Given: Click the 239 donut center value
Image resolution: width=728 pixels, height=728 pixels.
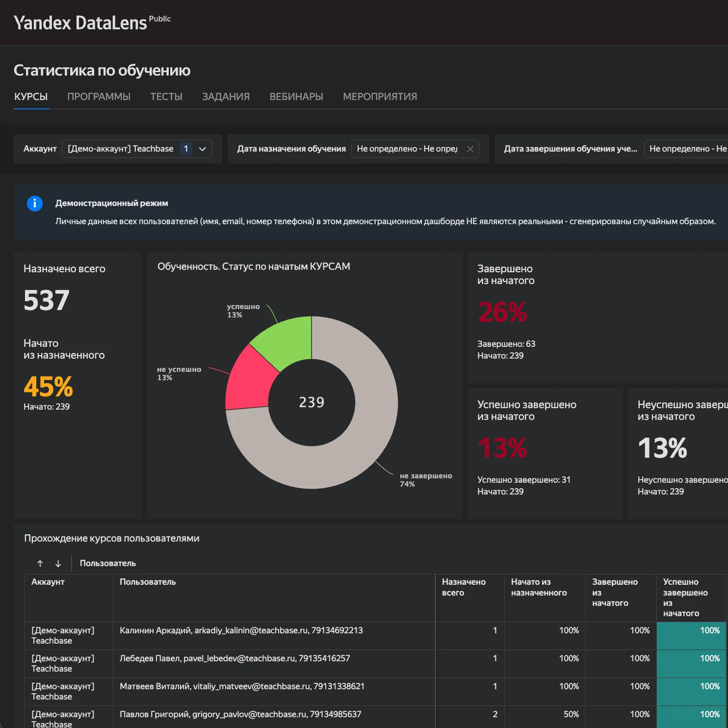Looking at the screenshot, I should tap(312, 402).
